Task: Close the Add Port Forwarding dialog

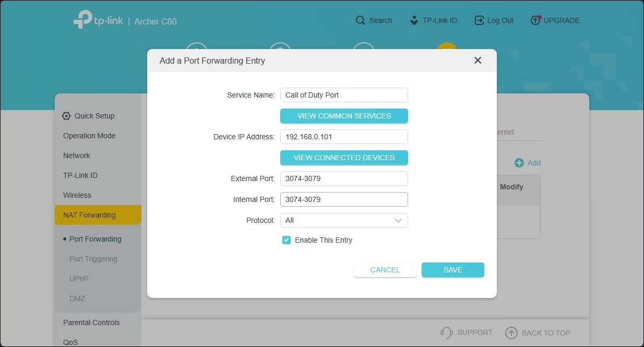Action: tap(478, 61)
